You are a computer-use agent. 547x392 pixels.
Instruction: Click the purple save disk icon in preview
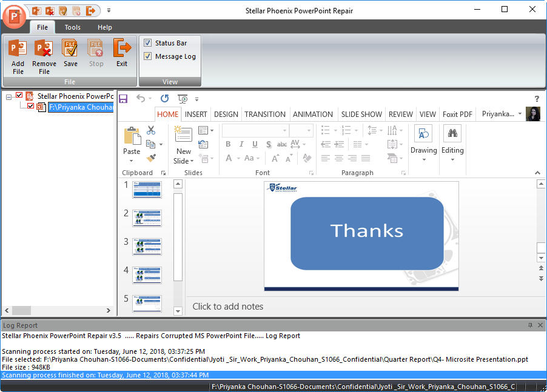click(123, 99)
